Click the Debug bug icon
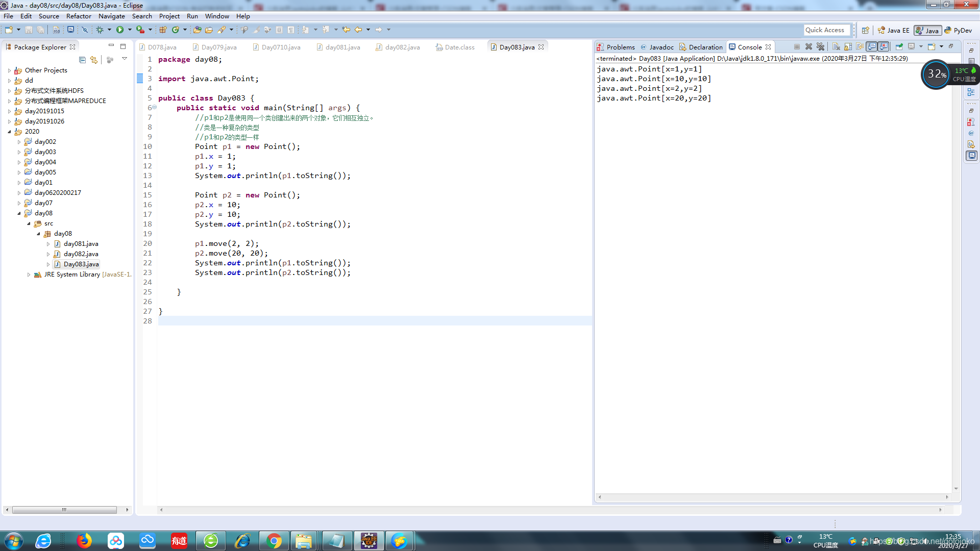The width and height of the screenshot is (980, 551). pos(100,30)
